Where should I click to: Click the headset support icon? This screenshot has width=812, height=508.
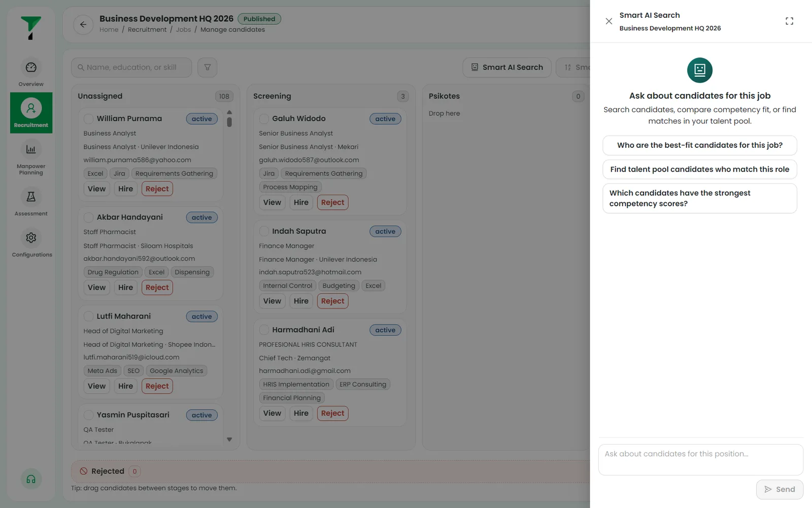coord(31,479)
